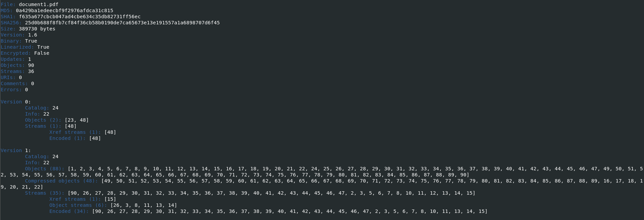Click the Streams count 36
The image size is (644, 220).
[x=31, y=71]
